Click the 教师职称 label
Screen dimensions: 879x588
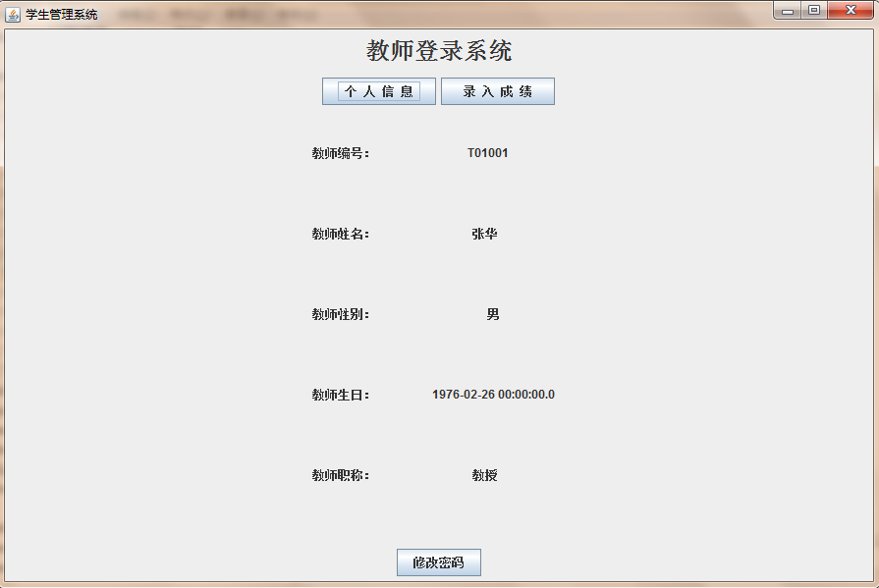(341, 475)
